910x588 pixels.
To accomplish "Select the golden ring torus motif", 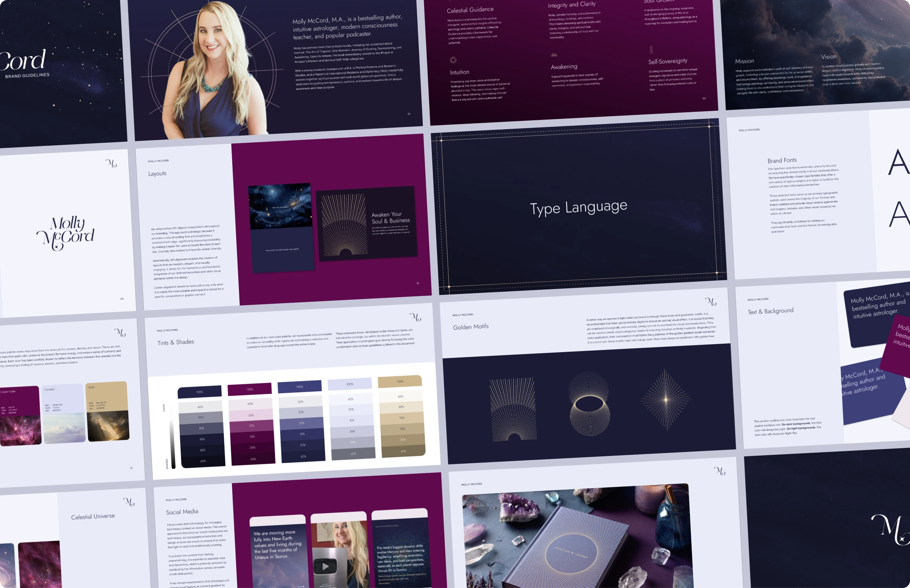I will 589,404.
